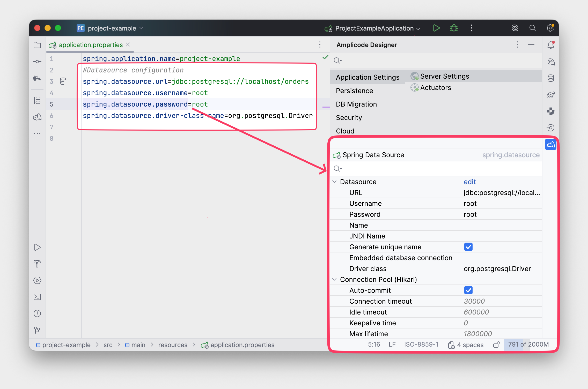Select the Persistence category in Designer
Viewport: 588px width, 389px height.
[x=354, y=91]
